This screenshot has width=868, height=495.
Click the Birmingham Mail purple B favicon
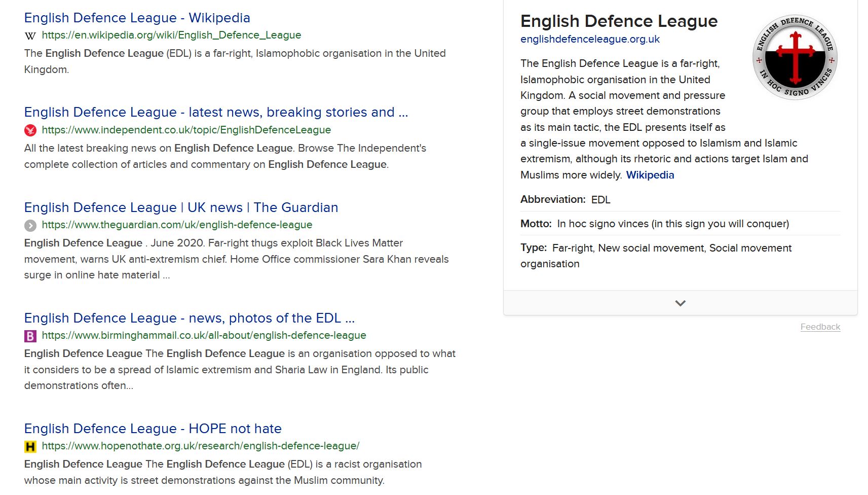(30, 336)
